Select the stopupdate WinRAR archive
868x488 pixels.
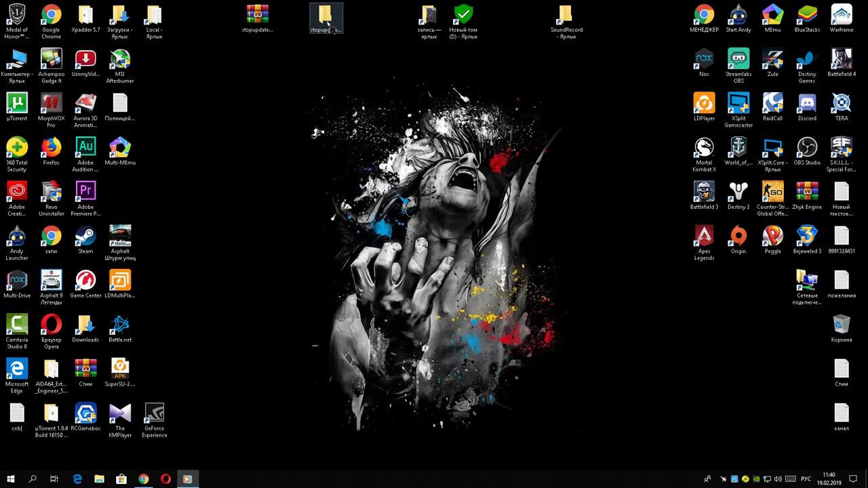258,18
